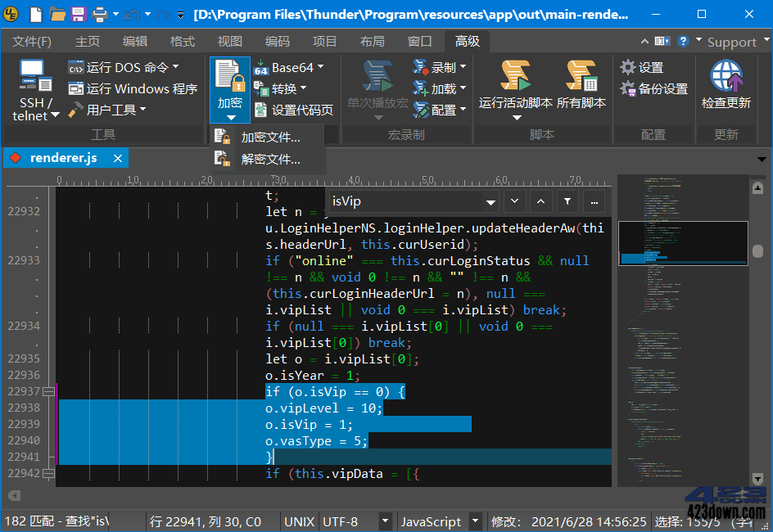Viewport: 773px width, 532px height.
Task: Open the UTF-8 encoding dropdown in status bar
Action: [383, 521]
